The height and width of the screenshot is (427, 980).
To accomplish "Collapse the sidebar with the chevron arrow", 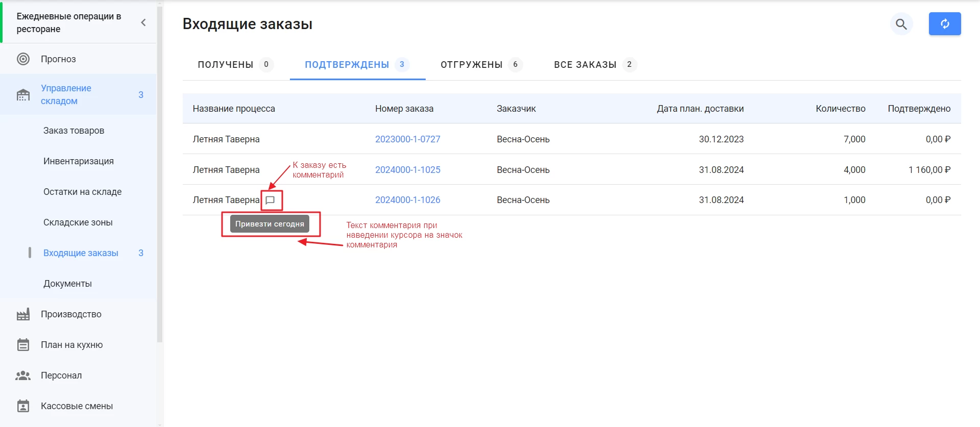I will pyautogui.click(x=143, y=22).
